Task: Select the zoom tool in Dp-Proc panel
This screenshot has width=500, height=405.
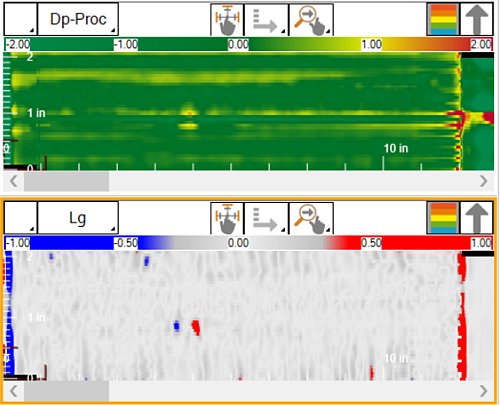Action: pos(311,19)
